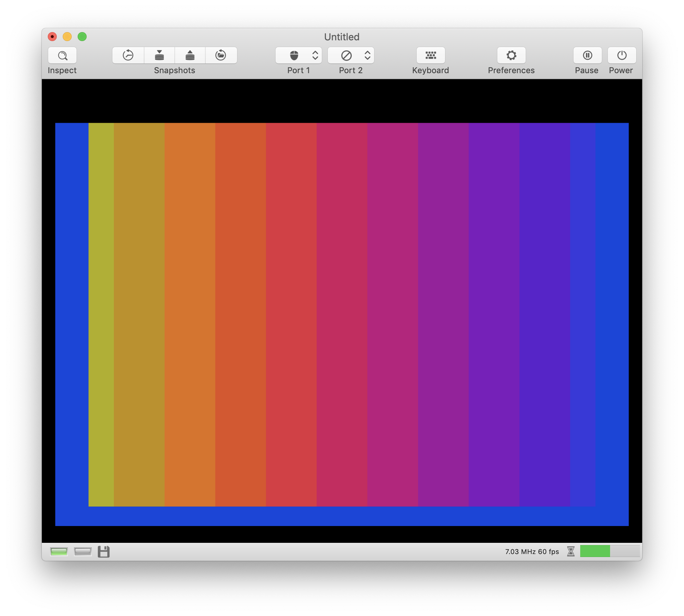Take a snapshot with the down-arrow icon
The width and height of the screenshot is (684, 616).
coord(159,55)
